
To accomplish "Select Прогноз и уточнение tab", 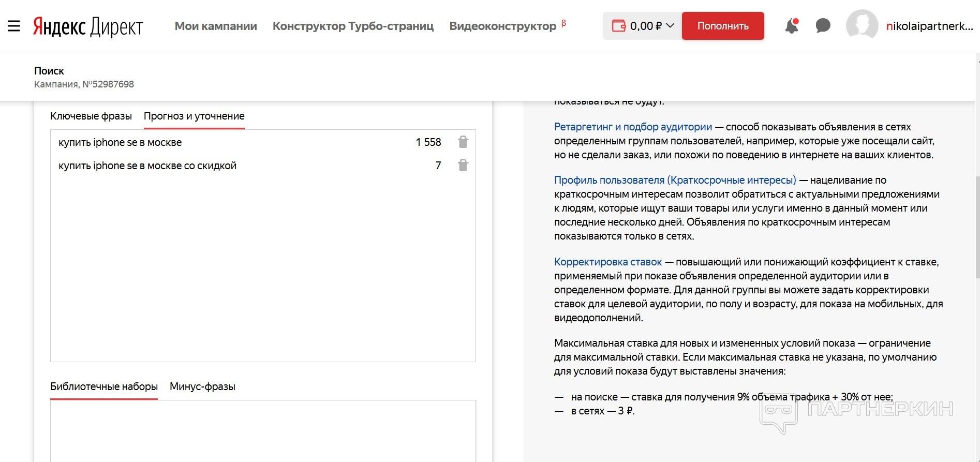I will [194, 116].
